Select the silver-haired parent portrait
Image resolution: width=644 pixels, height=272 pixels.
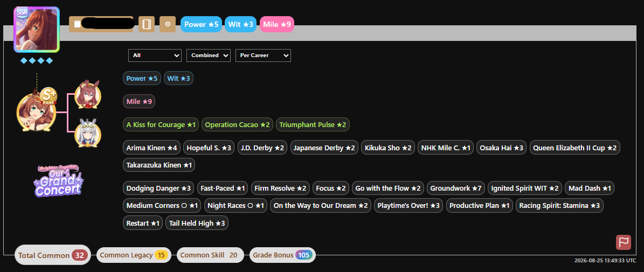click(88, 133)
